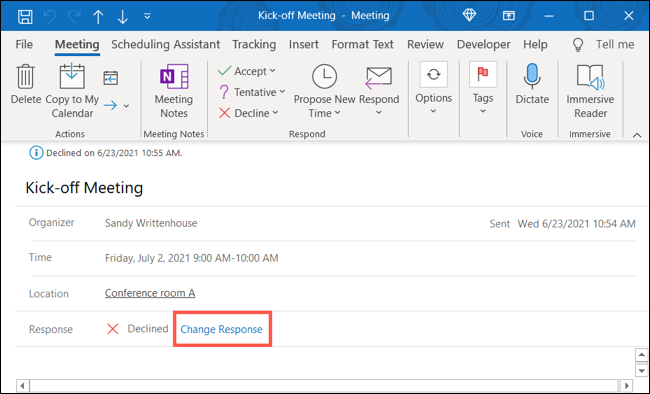Go to next item with down arrow
The image size is (650, 394).
point(123,17)
